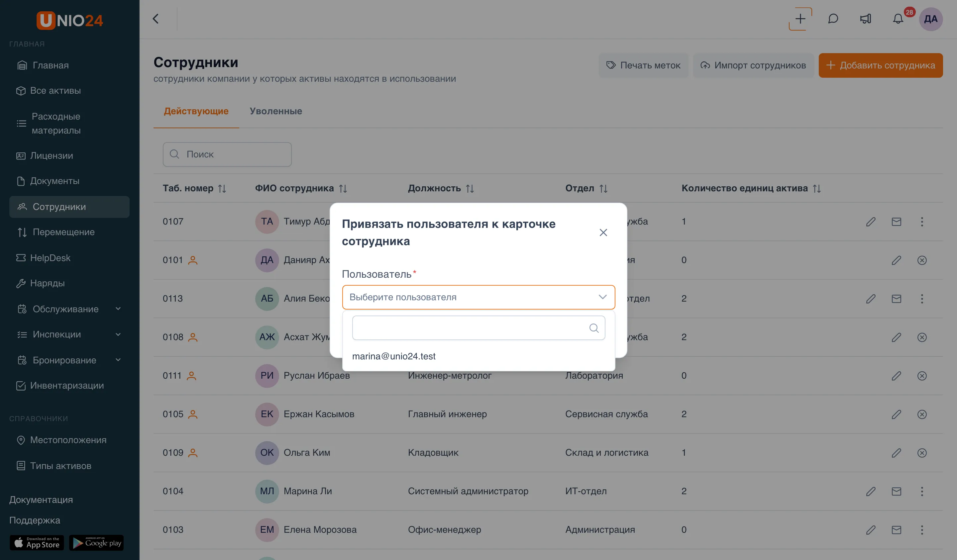Switch to the Уволенные tab
The height and width of the screenshot is (560, 957).
276,111
